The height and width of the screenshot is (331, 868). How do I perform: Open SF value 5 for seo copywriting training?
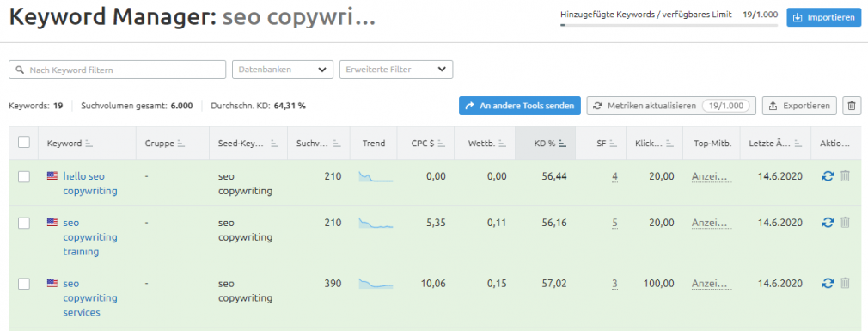(x=614, y=223)
